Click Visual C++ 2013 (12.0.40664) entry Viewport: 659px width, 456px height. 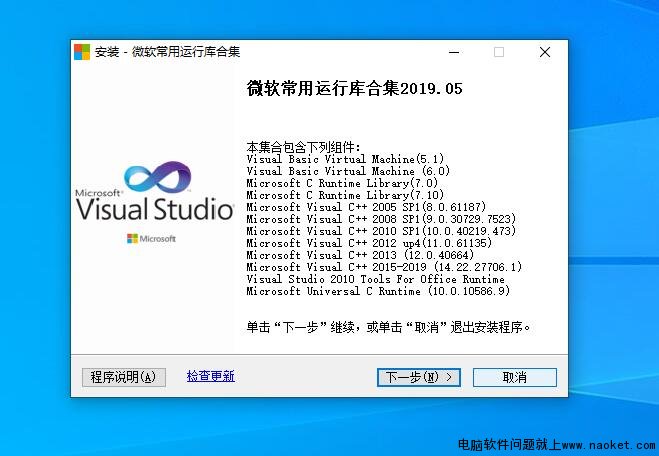pyautogui.click(x=360, y=255)
